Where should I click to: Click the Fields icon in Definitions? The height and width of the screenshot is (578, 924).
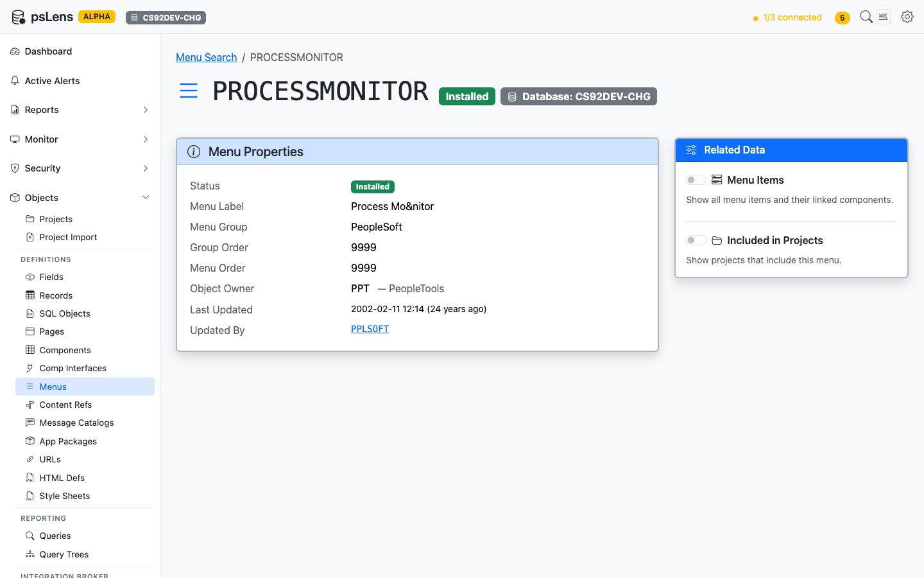30,277
